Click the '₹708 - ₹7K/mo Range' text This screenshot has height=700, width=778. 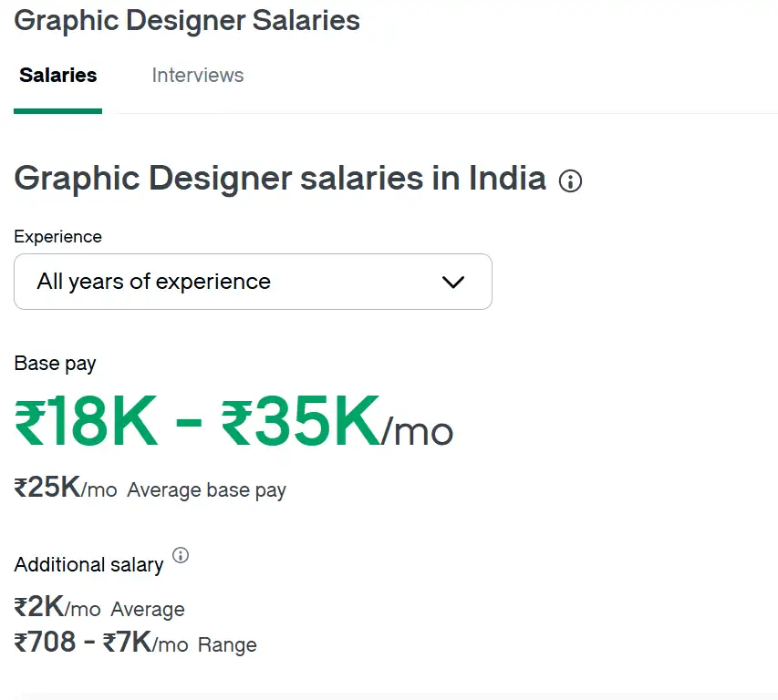pyautogui.click(x=135, y=643)
